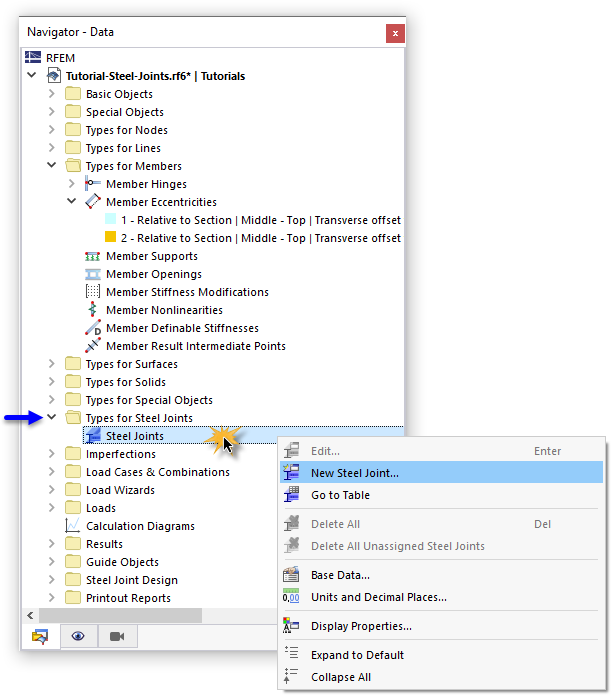
Task: Click the New Steel Joint menu icon
Action: coord(291,472)
